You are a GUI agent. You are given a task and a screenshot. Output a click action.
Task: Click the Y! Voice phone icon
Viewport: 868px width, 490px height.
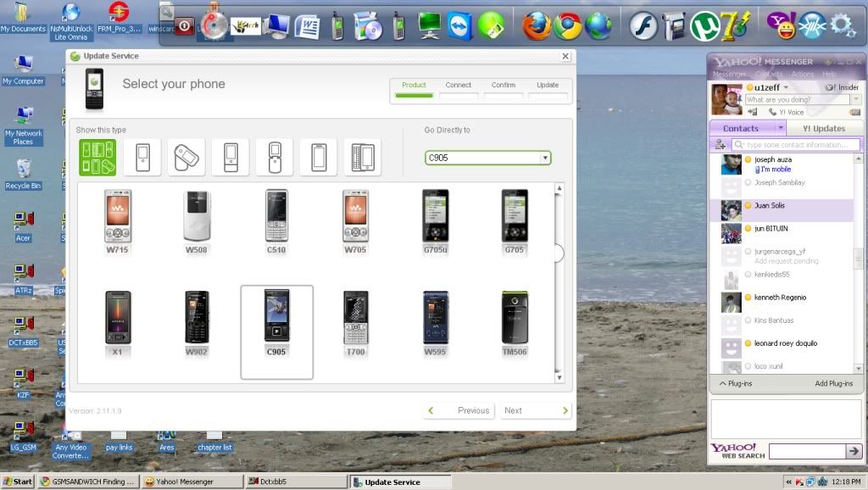772,112
